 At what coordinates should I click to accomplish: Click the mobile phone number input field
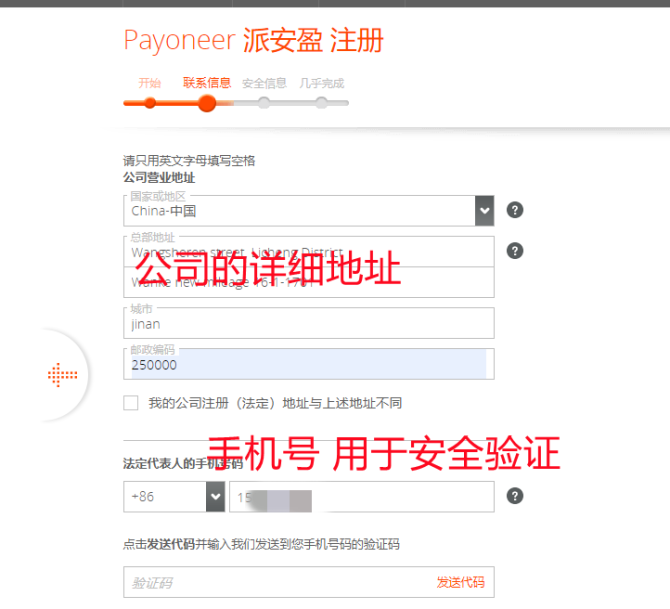click(x=361, y=496)
